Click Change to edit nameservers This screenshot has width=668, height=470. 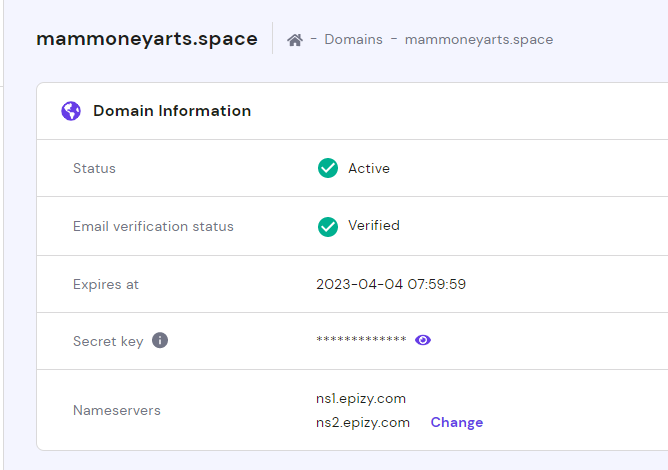point(457,422)
